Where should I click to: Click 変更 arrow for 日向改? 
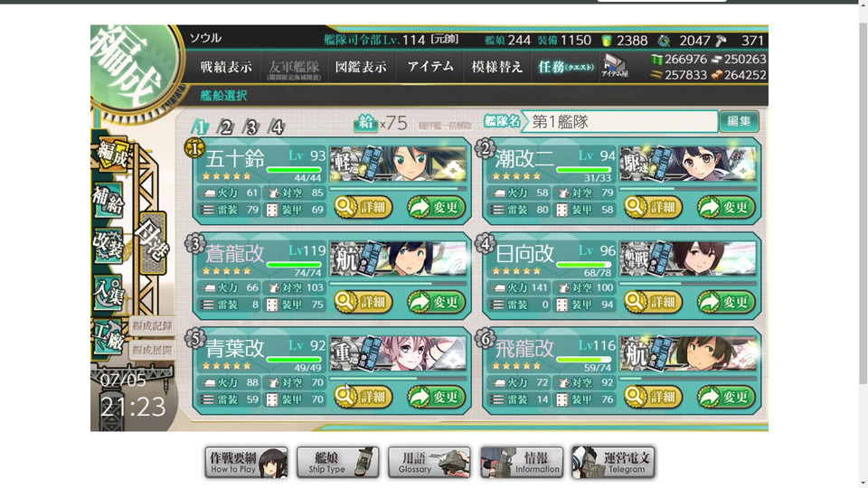(727, 302)
